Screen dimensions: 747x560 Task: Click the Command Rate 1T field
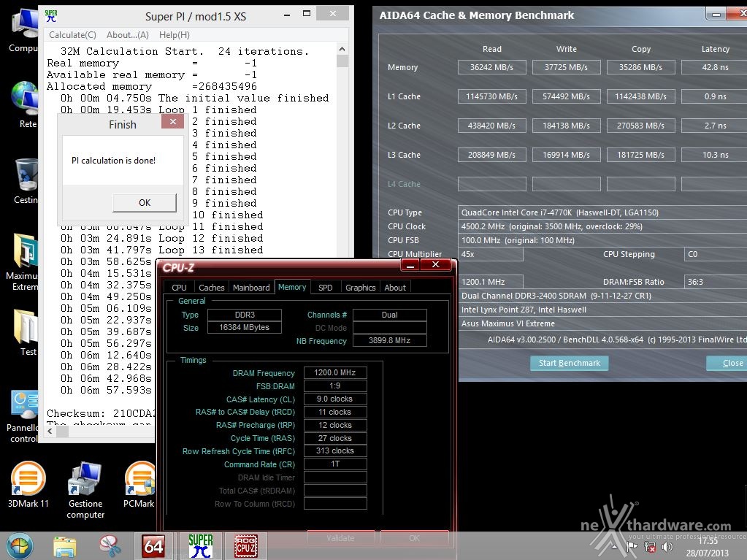point(335,464)
